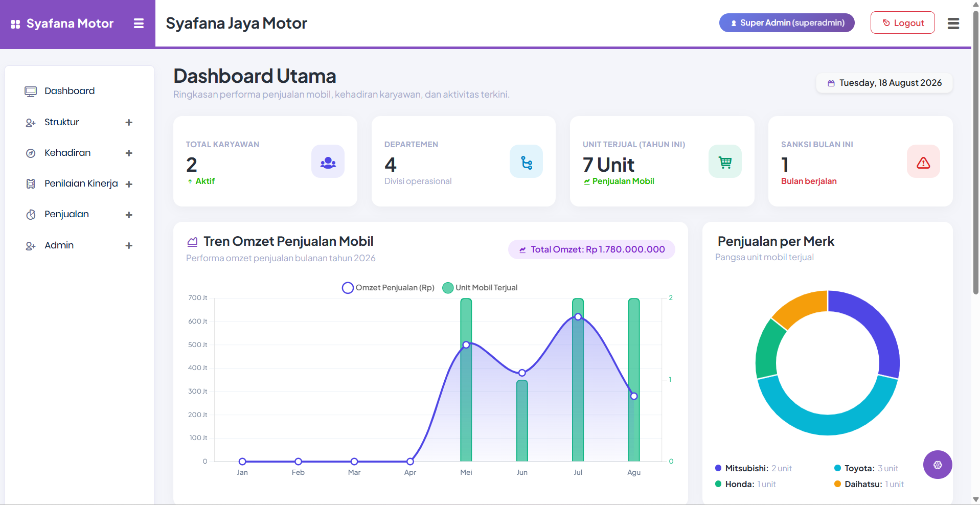Open the right-side hamburger menu next to Logout
This screenshot has height=505, width=980.
coord(953,24)
